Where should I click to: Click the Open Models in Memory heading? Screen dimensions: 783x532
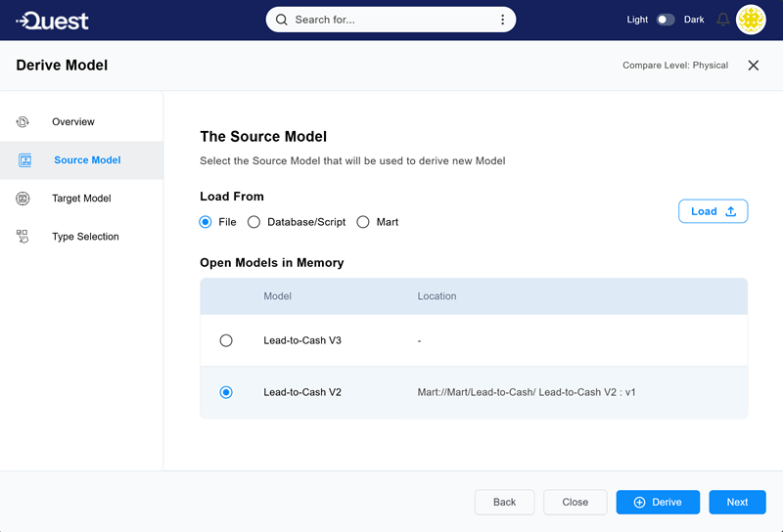pos(272,262)
